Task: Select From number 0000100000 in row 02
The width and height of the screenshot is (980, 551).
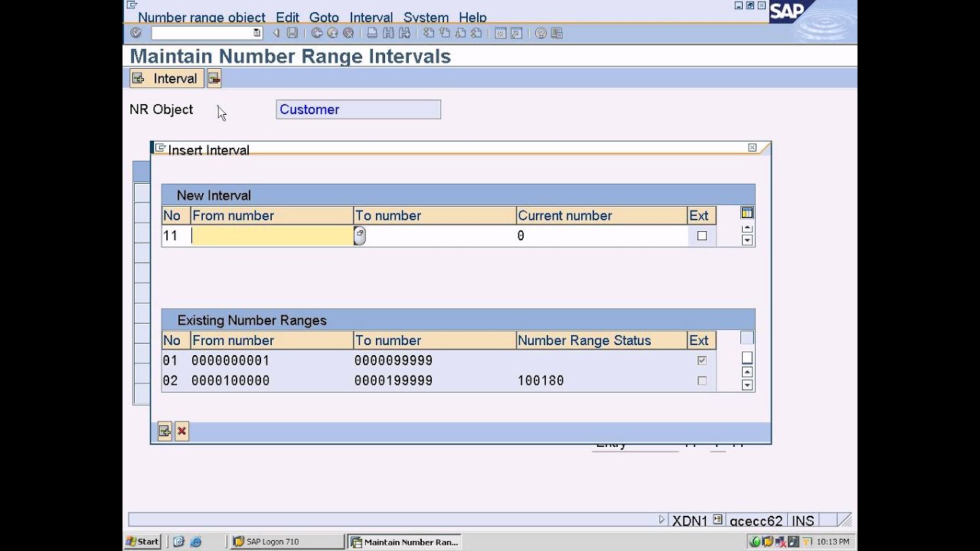Action: [230, 380]
